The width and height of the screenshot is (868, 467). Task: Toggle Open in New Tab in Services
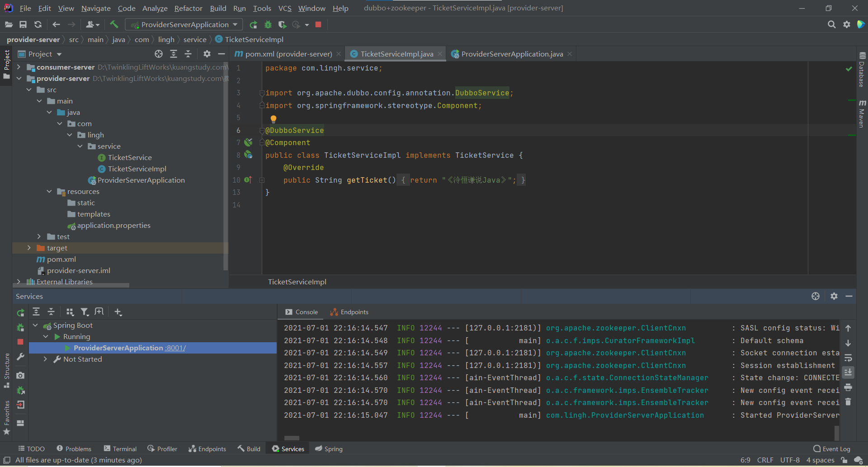coord(99,312)
